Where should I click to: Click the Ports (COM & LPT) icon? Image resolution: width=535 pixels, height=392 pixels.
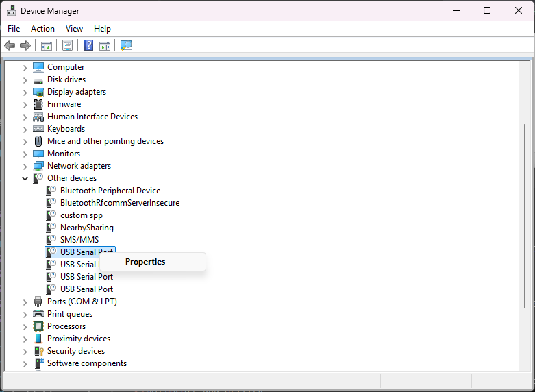pos(38,302)
